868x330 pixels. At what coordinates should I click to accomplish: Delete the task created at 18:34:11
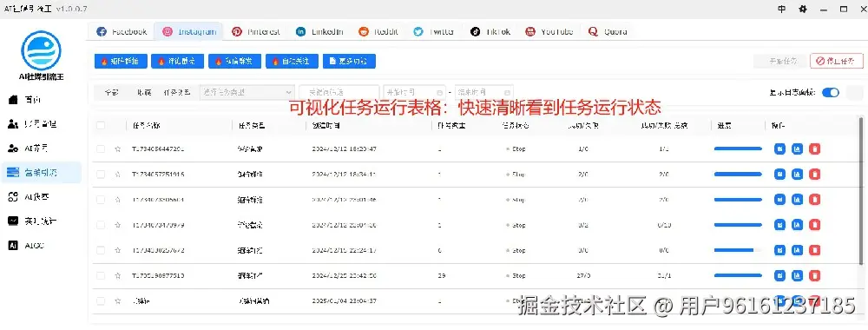click(x=814, y=175)
